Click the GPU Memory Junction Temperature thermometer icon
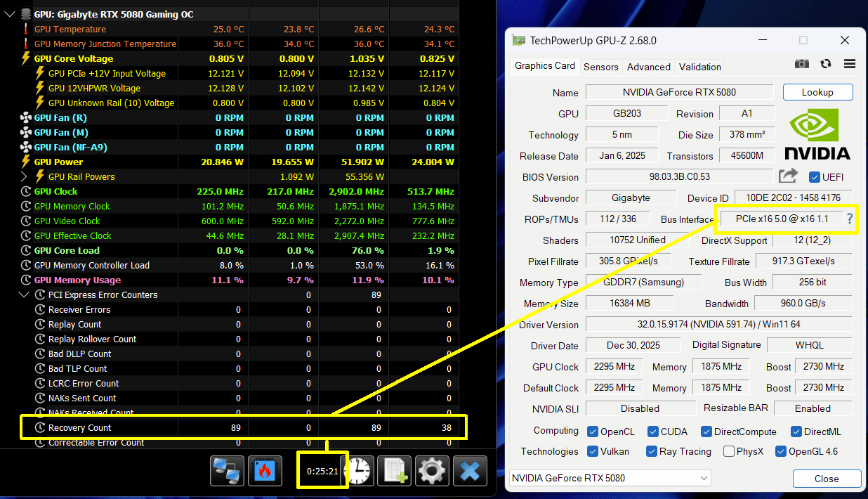868x499 pixels. [26, 44]
